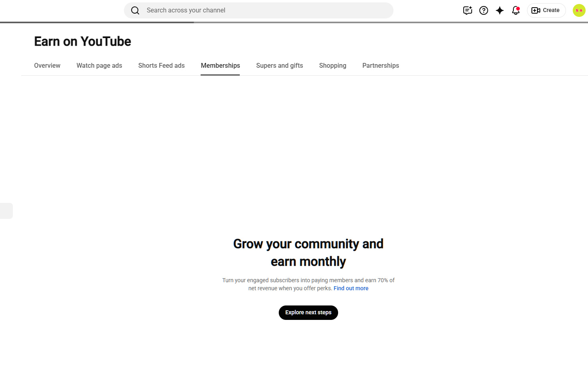Focus the 'Search across your channel' field
The image size is (588, 366).
tap(259, 10)
